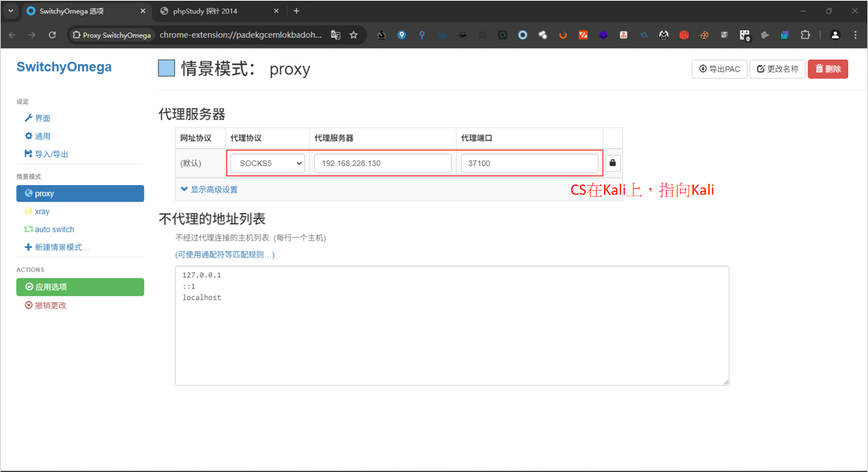
Task: Open the Chrome profile avatar
Action: (x=836, y=35)
